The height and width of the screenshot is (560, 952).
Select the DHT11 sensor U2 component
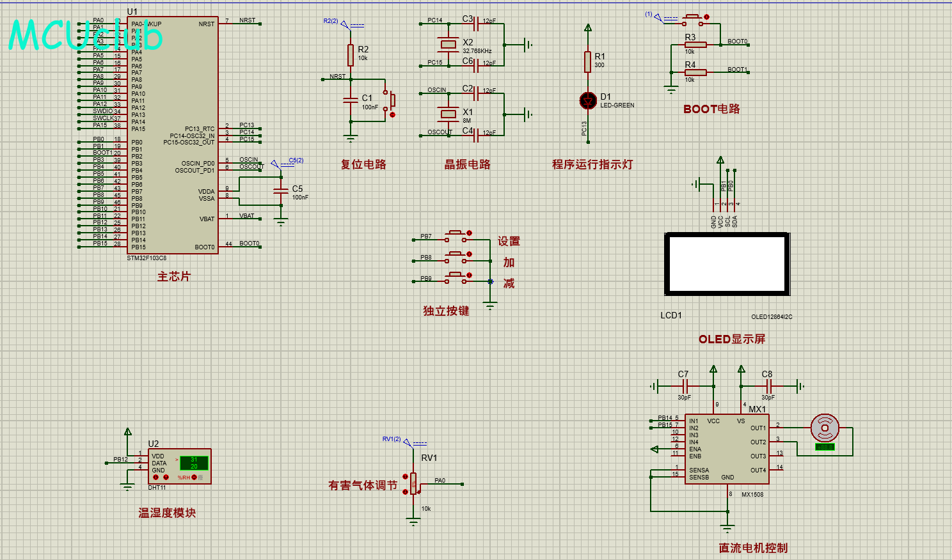pyautogui.click(x=180, y=466)
